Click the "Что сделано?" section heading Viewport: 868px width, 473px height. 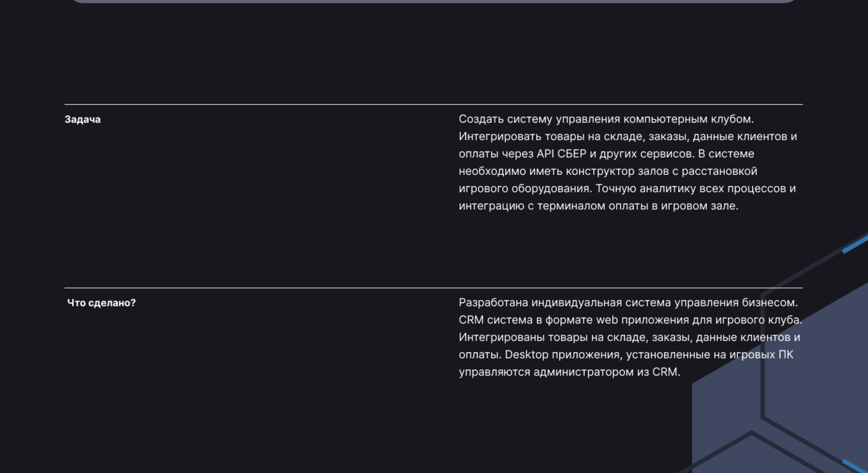point(102,303)
